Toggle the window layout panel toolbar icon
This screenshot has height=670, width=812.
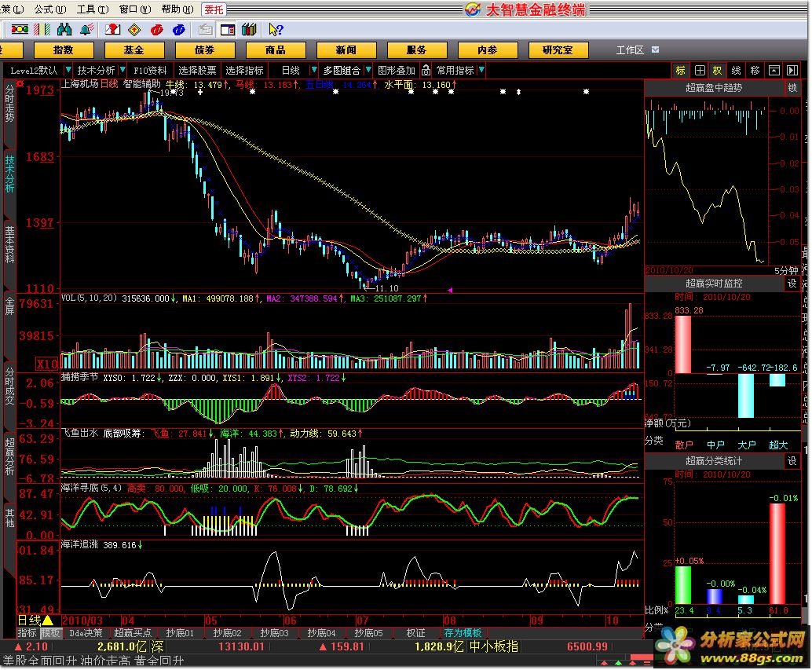(227, 30)
